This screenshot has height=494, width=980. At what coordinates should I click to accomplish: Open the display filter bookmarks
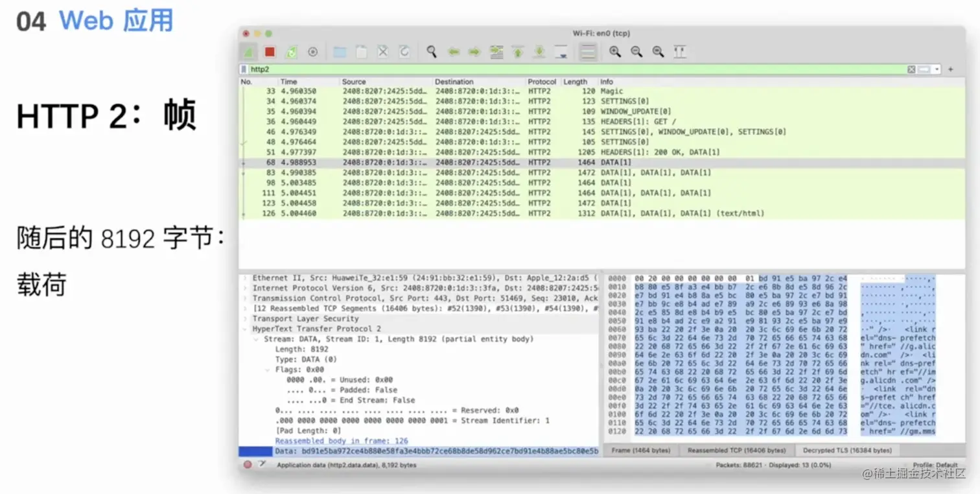point(244,69)
